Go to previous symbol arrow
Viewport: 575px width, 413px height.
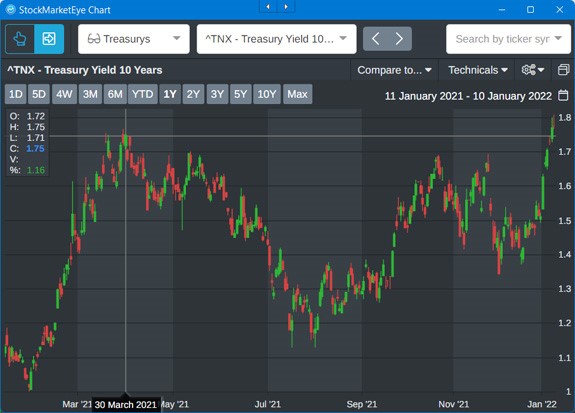(375, 39)
